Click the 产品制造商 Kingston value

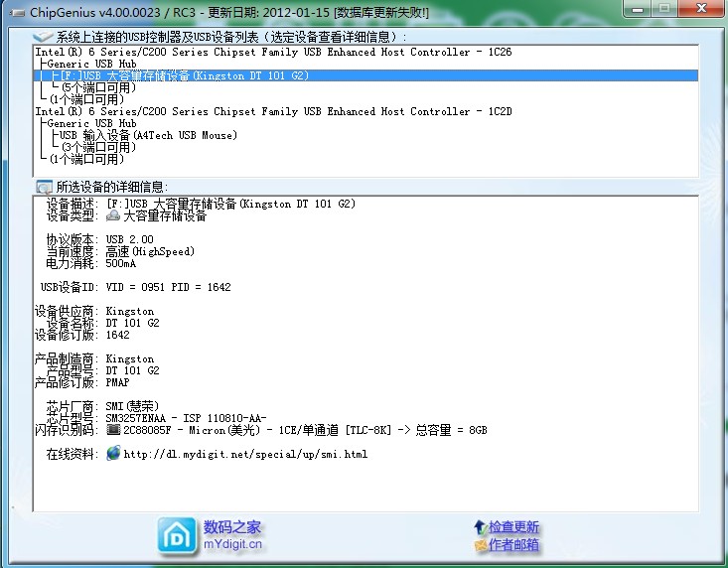pos(129,359)
